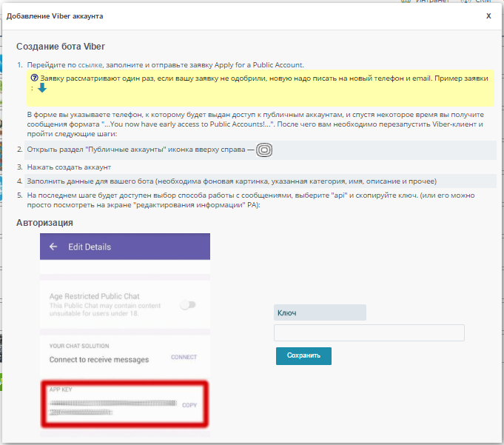Click the back arrow beside Edit Details
This screenshot has height=445, width=504.
(x=53, y=247)
